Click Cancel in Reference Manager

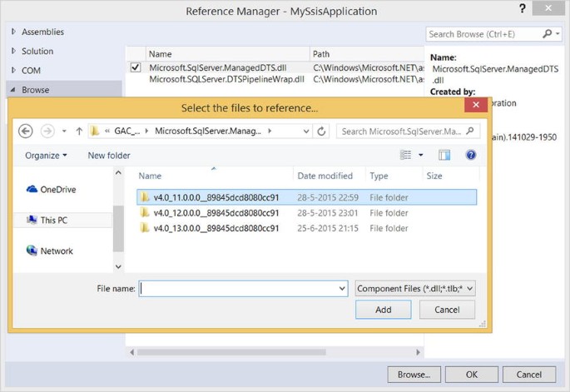pyautogui.click(x=529, y=375)
